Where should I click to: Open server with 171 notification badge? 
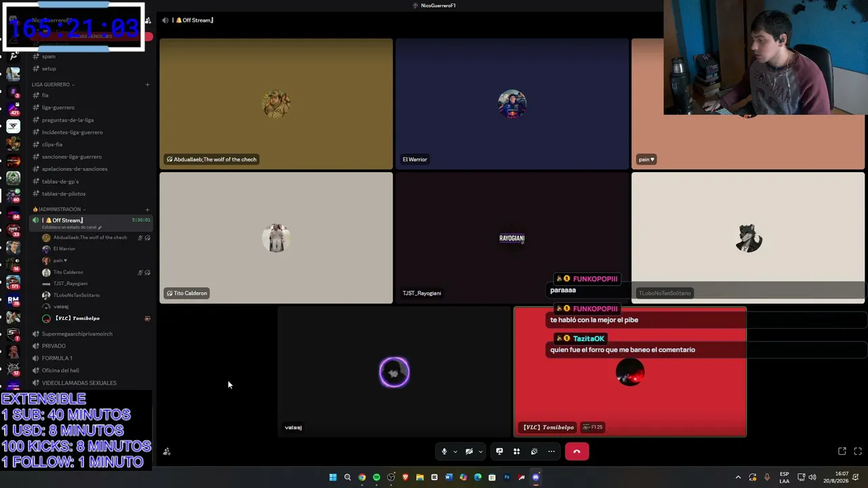13,282
